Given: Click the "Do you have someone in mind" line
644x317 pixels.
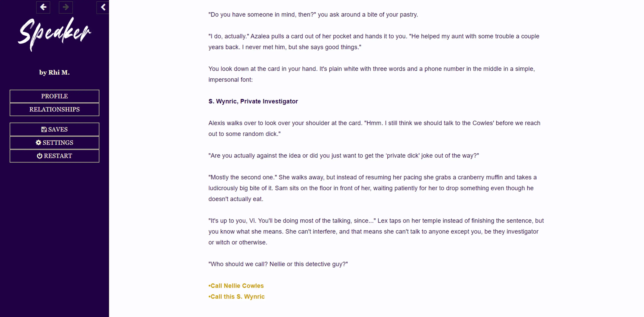Looking at the screenshot, I should point(313,14).
